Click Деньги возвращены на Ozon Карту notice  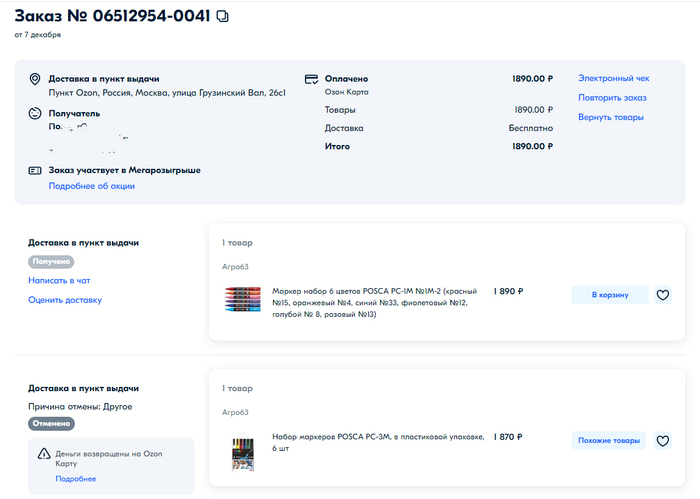[108, 458]
